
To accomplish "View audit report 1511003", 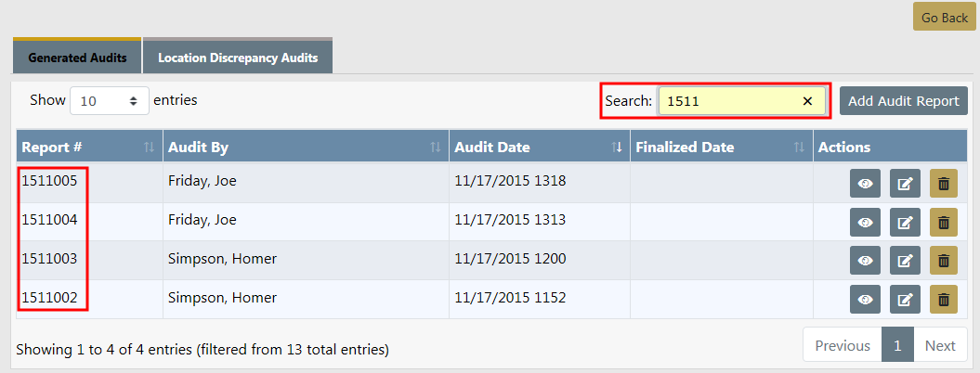I will (865, 261).
